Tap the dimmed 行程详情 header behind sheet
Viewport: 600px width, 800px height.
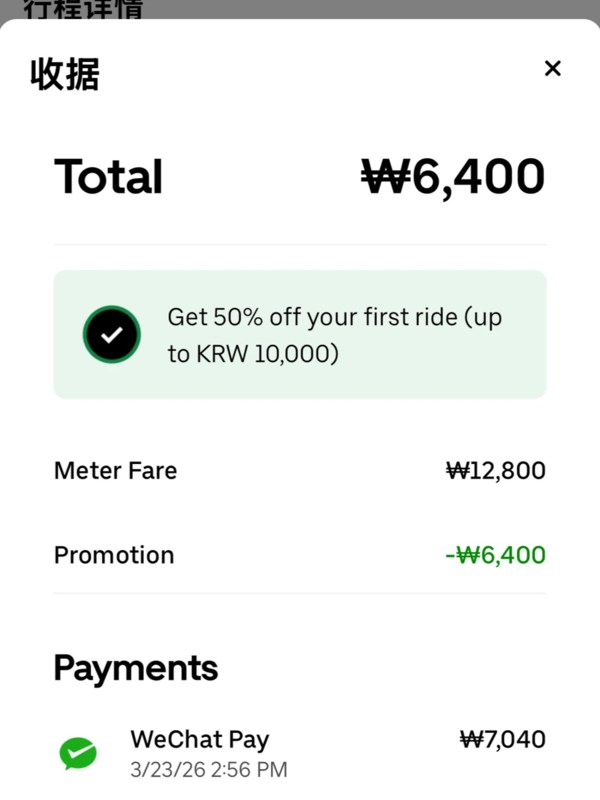(x=83, y=9)
